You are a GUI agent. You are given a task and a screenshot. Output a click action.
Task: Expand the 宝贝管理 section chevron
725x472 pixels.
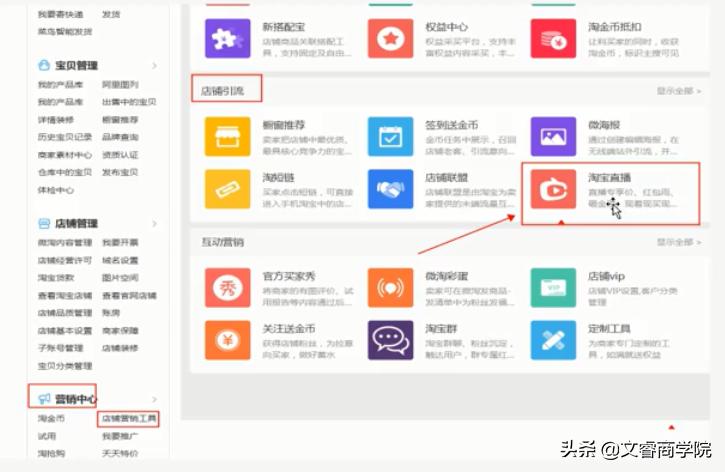(154, 66)
